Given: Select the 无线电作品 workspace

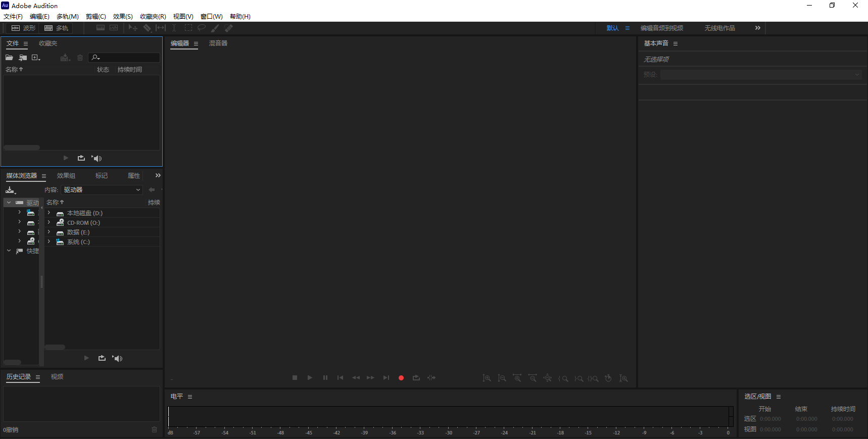Looking at the screenshot, I should pos(719,28).
